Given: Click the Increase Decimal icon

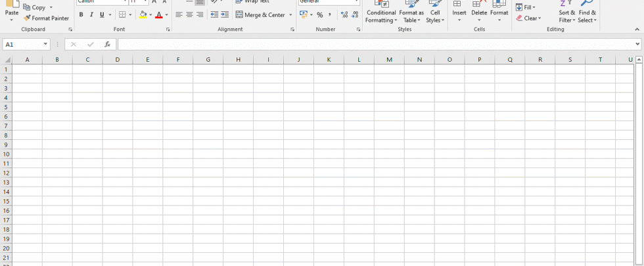Looking at the screenshot, I should click(x=344, y=14).
